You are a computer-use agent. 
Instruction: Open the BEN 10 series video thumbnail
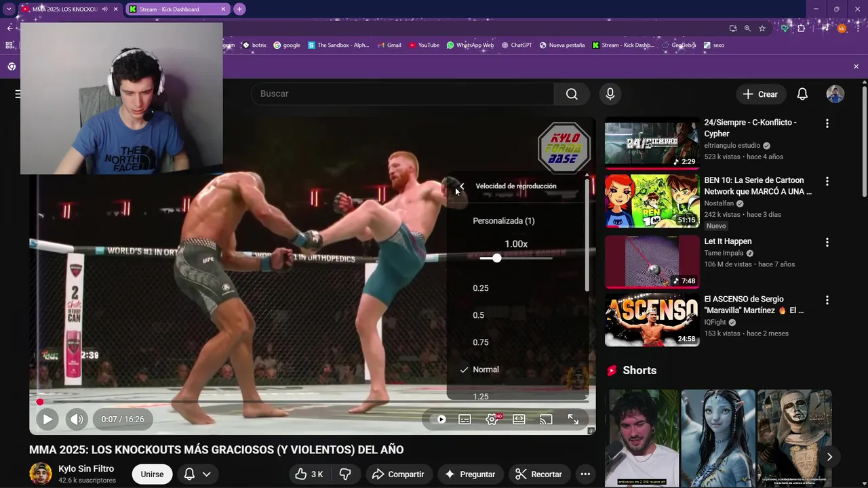(652, 201)
